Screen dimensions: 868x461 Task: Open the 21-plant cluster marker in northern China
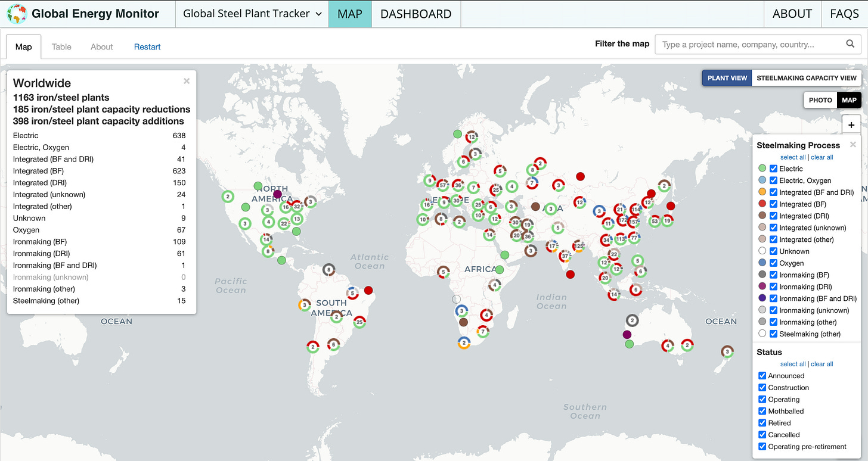620,209
